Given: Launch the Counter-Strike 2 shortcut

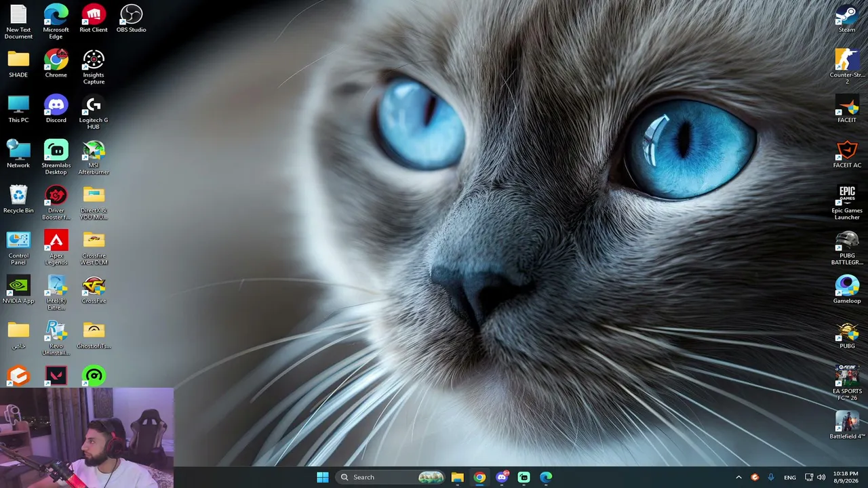Looking at the screenshot, I should point(847,67).
